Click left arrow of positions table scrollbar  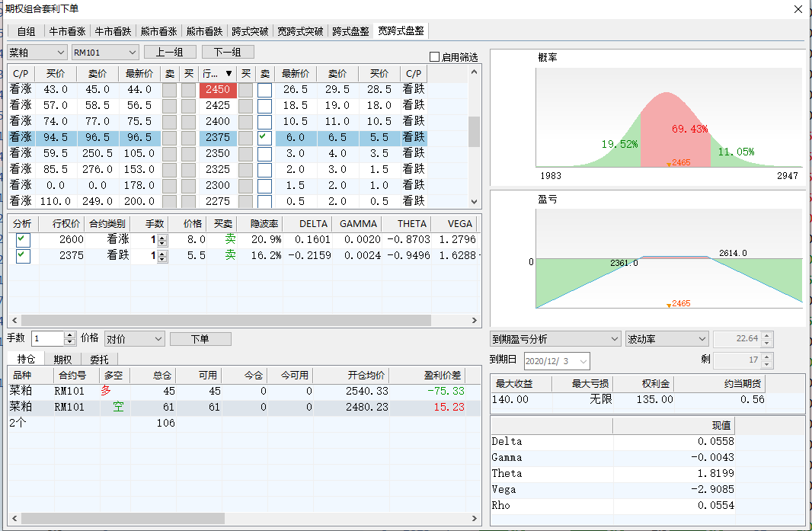pos(13,519)
